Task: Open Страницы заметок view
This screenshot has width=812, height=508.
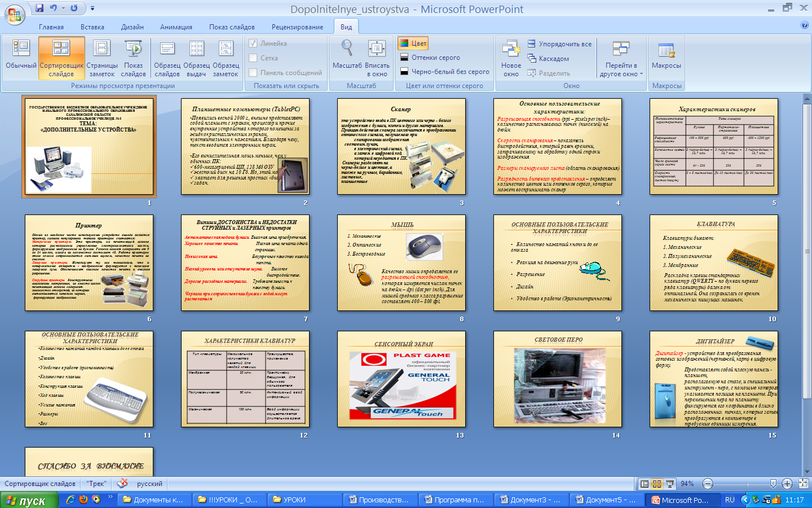Action: (x=102, y=58)
